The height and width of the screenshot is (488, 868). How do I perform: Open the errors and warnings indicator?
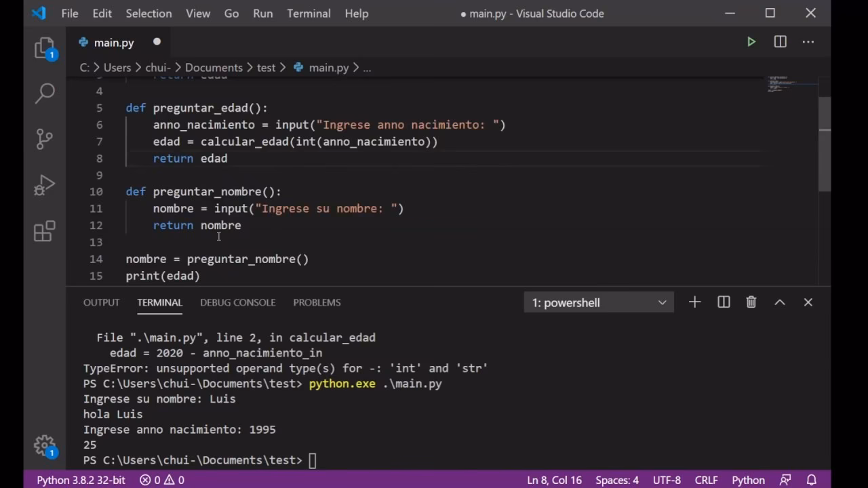(x=162, y=480)
